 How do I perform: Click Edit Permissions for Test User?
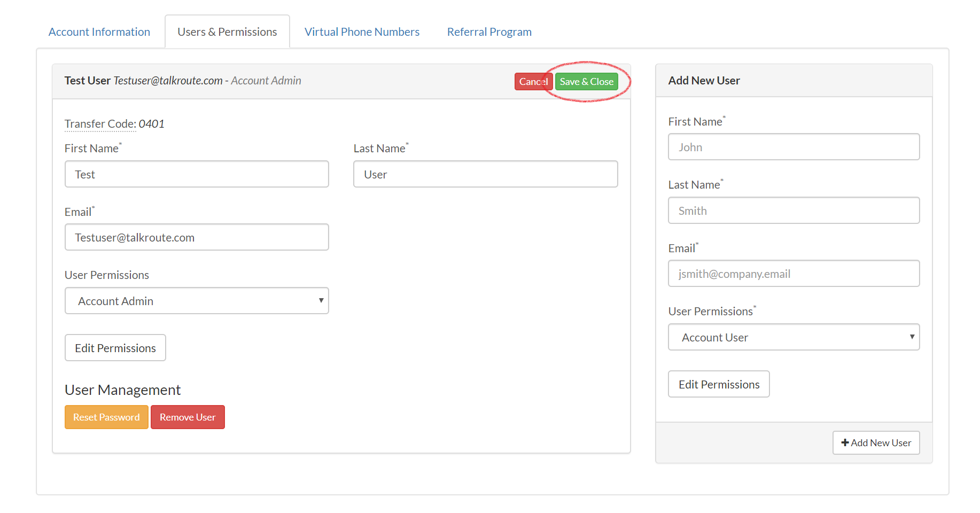coord(115,348)
